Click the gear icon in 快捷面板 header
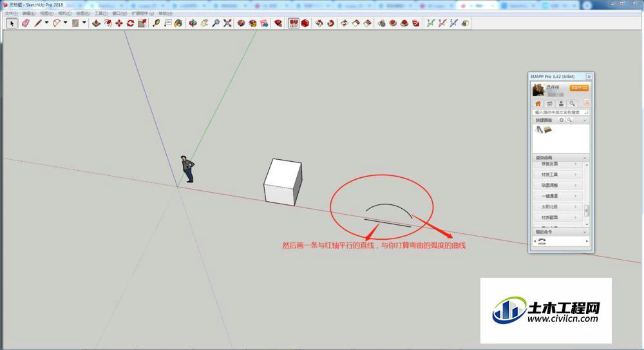This screenshot has width=644, height=350. (562, 120)
